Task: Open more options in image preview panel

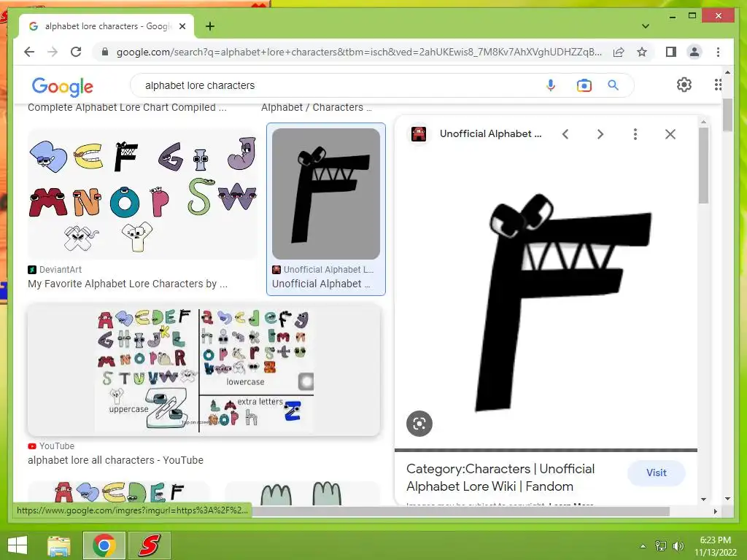Action: (635, 134)
